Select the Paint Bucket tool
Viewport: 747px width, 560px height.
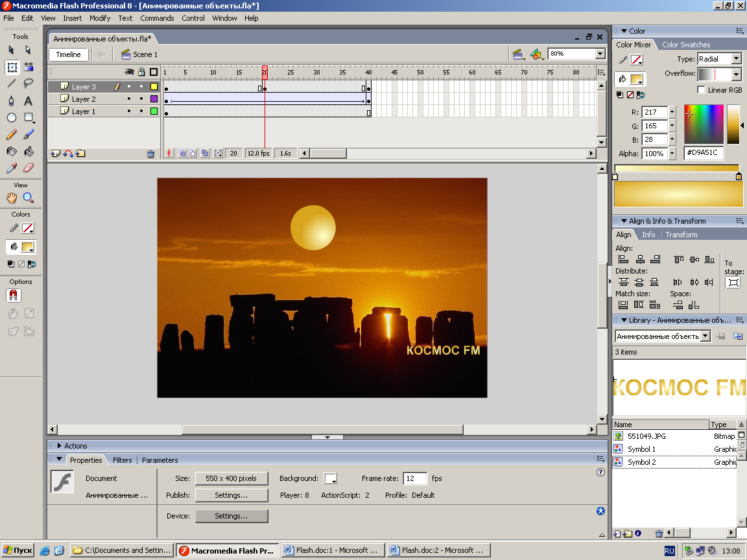click(x=29, y=152)
